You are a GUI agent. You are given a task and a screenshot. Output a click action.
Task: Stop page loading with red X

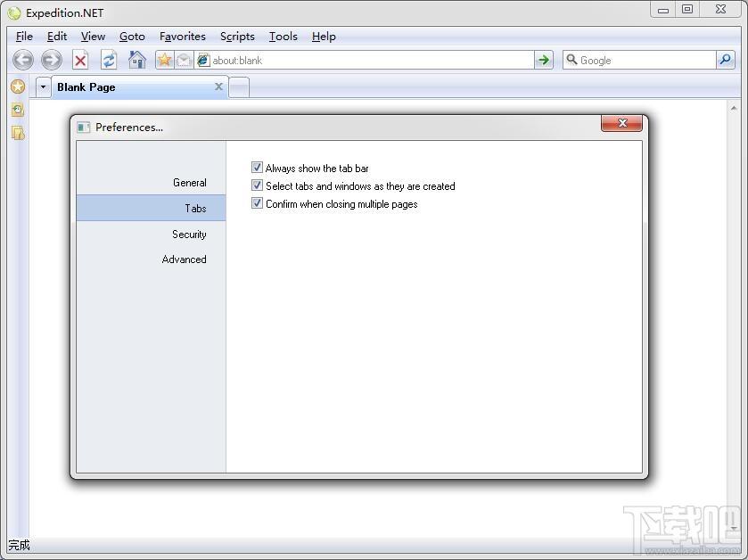(x=80, y=60)
